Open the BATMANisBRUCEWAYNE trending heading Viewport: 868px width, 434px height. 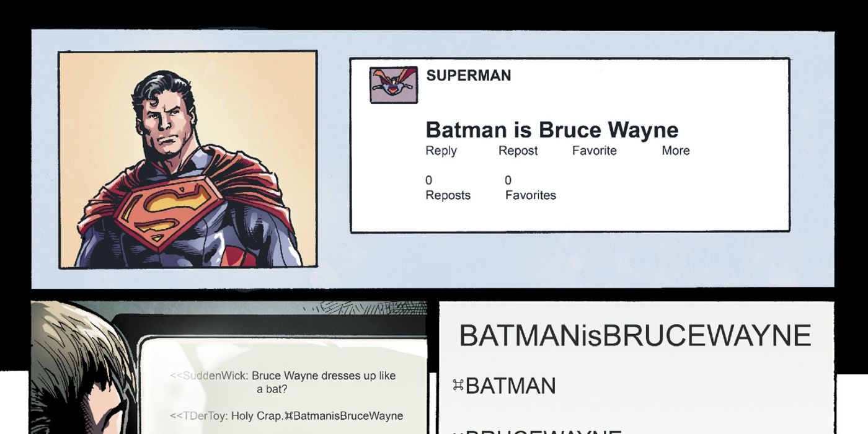click(635, 335)
